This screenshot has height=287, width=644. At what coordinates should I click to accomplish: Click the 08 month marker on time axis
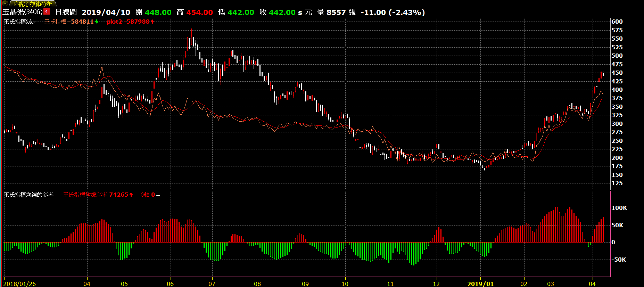pyautogui.click(x=257, y=284)
